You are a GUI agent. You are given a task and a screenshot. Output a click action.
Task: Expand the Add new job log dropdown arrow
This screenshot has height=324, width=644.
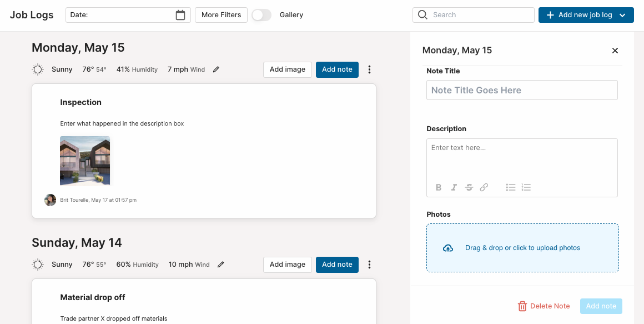(x=622, y=15)
